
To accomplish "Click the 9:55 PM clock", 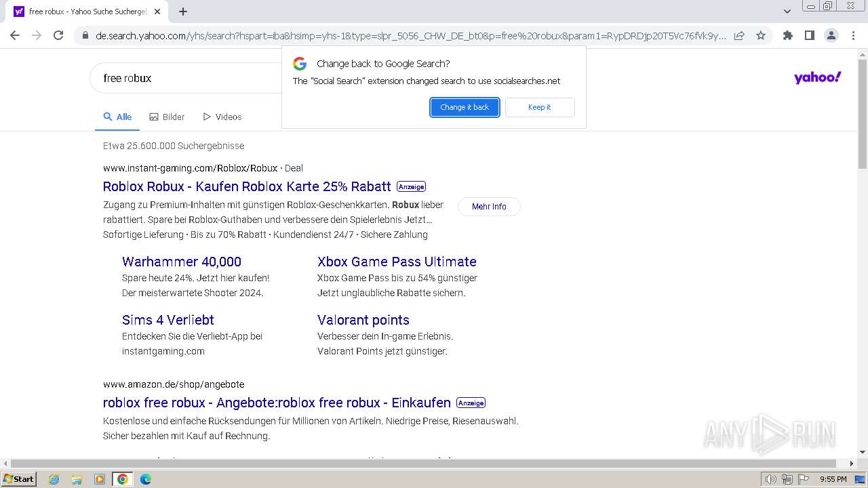I will coord(833,479).
